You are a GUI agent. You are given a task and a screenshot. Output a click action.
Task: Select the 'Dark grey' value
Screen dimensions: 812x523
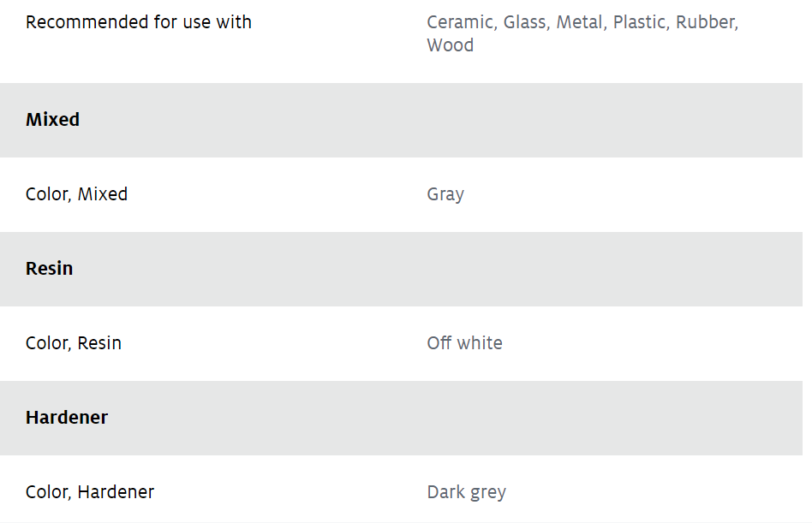467,492
